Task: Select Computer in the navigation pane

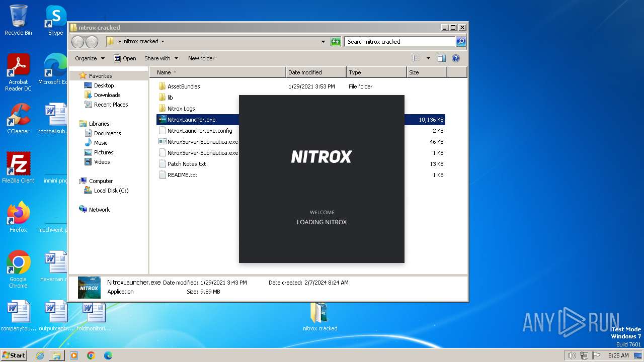Action: [x=101, y=181]
